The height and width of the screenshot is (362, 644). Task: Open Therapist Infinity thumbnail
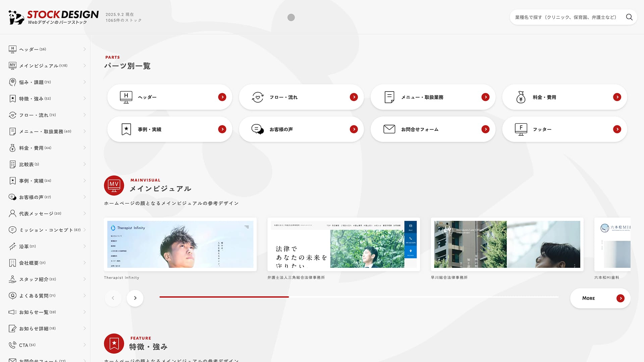coord(180,244)
